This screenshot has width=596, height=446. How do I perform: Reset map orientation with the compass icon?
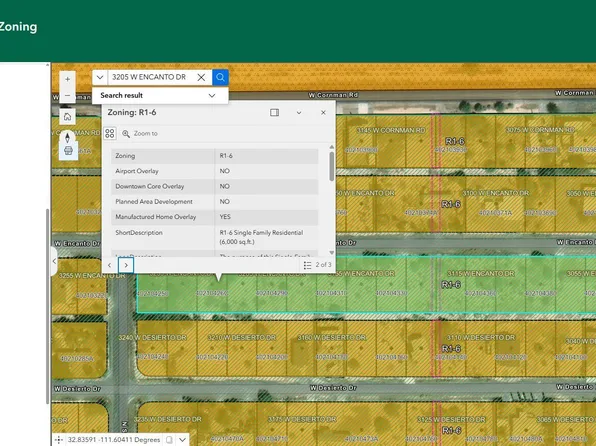(x=67, y=137)
